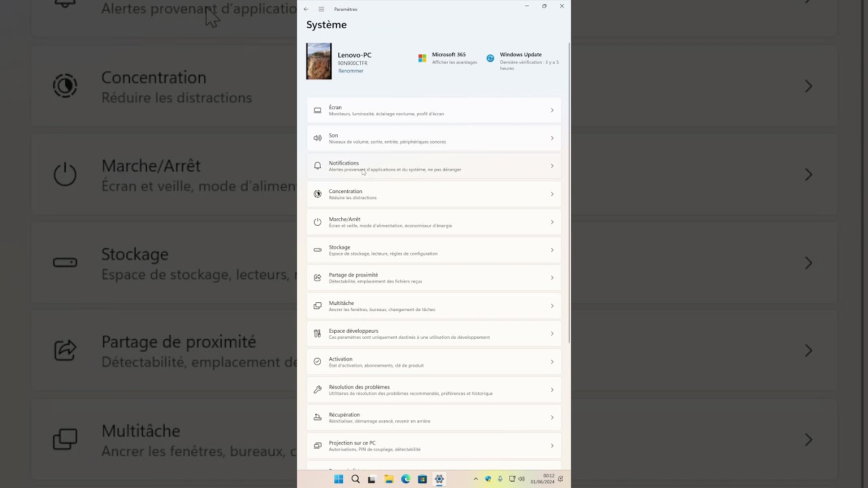Show hidden tray icons chevron
868x488 pixels.
pyautogui.click(x=475, y=479)
